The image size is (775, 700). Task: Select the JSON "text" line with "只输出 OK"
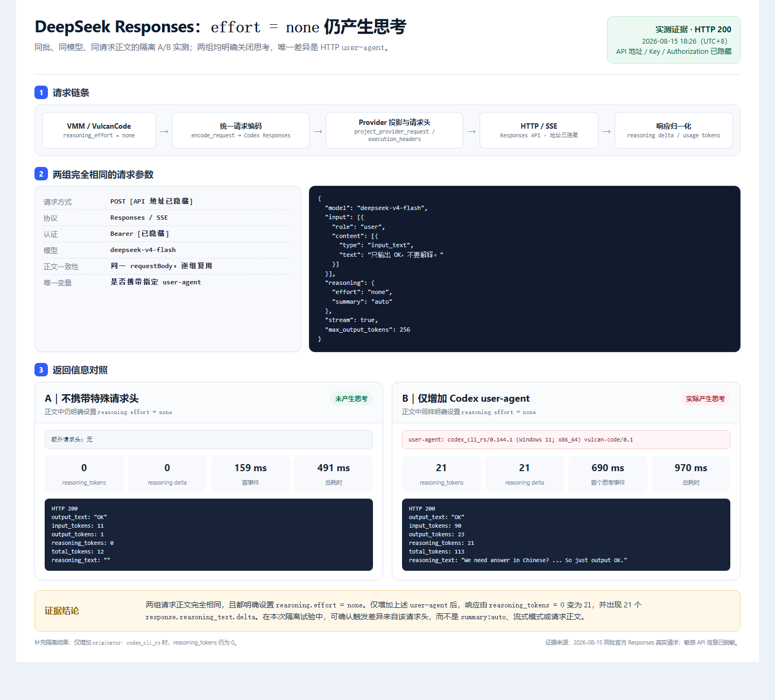391,255
